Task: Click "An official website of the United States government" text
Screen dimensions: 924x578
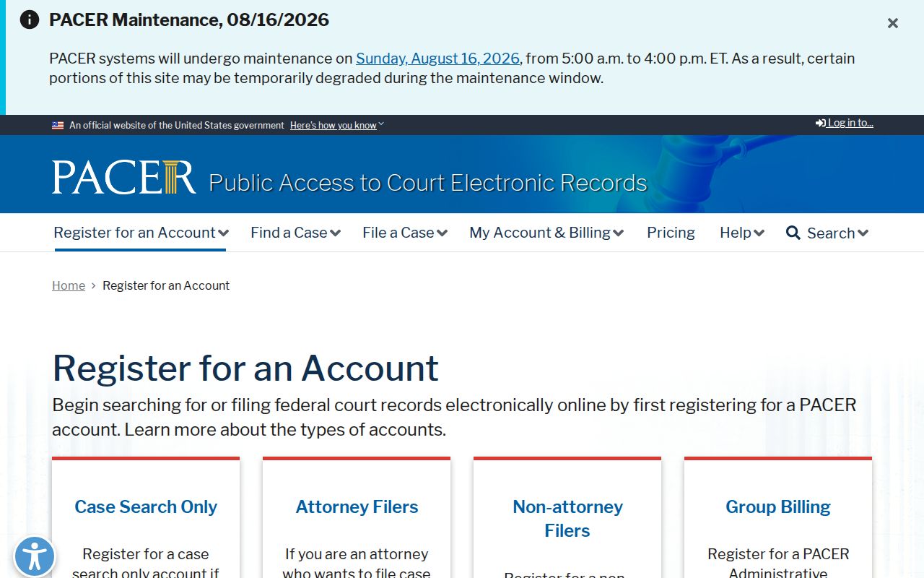Action: click(177, 125)
